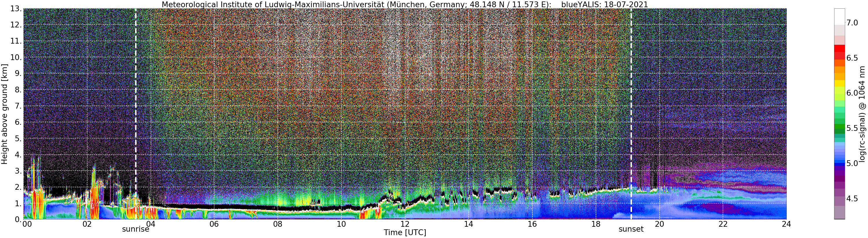Click the colorbar label 'log(rc-signal) @ 1064 nm'
This screenshot has width=868, height=238.
(x=862, y=114)
